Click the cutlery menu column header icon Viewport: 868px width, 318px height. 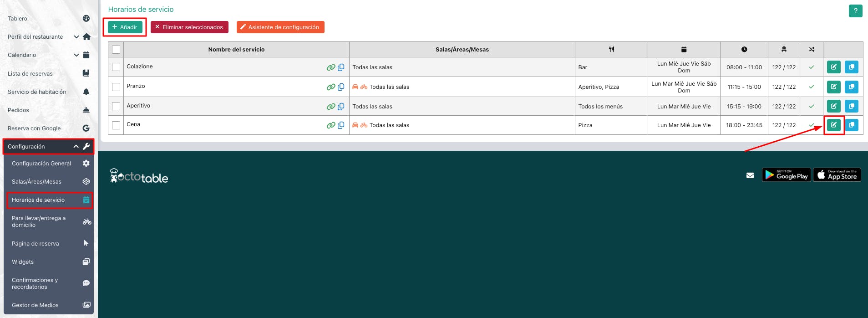click(611, 49)
